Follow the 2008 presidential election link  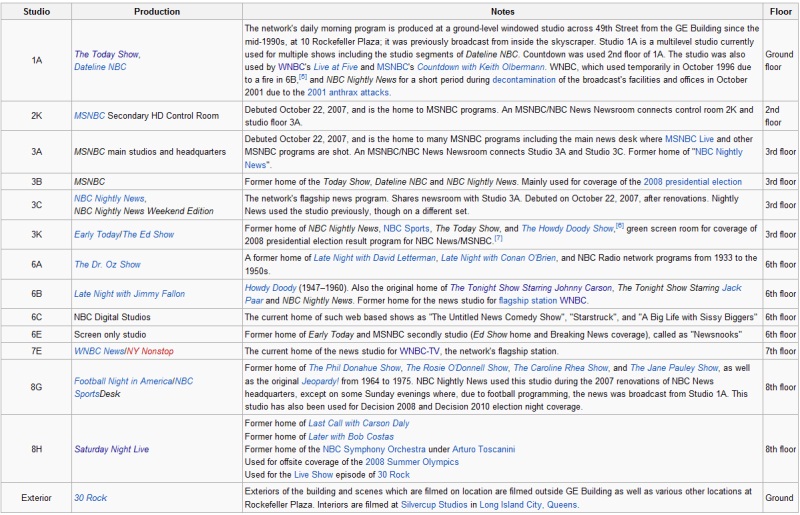(x=692, y=182)
